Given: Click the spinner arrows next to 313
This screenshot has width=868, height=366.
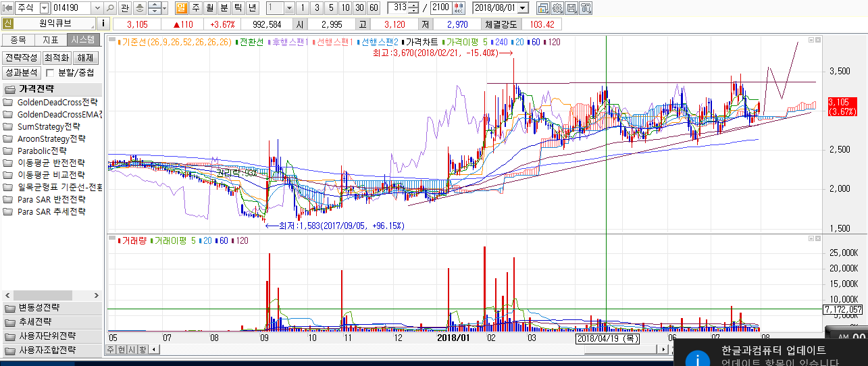Looking at the screenshot, I should (x=413, y=8).
